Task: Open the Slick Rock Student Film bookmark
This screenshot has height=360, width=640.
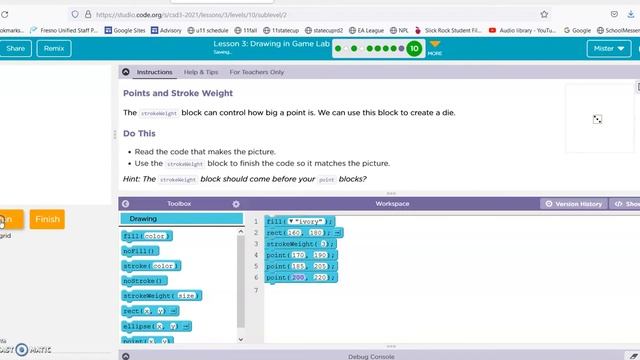Action: click(x=448, y=30)
